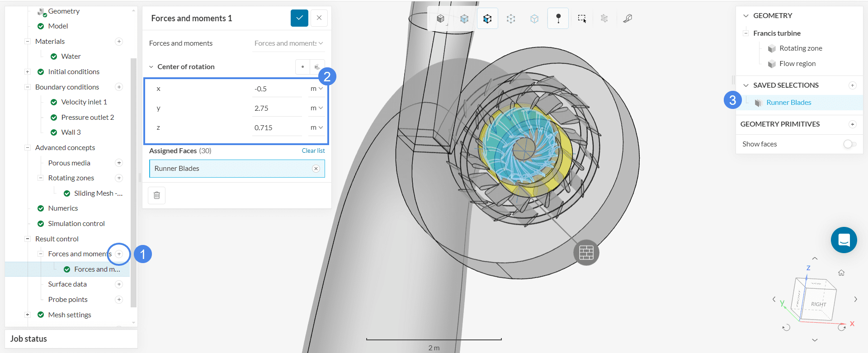
Task: Toggle the Show faces switch
Action: tap(849, 144)
